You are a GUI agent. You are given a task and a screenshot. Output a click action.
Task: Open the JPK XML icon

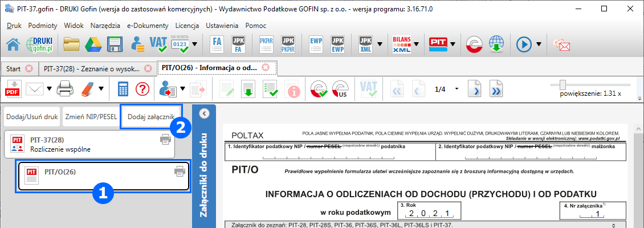365,43
